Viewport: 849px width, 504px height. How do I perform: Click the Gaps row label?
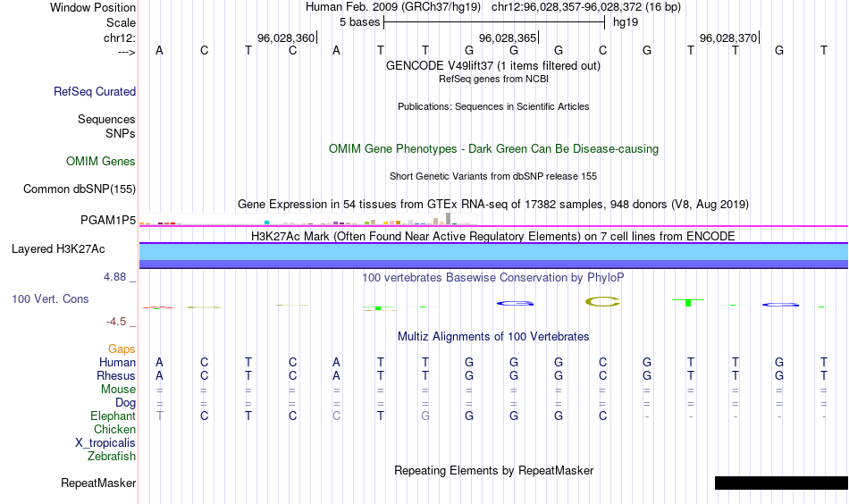coord(122,349)
